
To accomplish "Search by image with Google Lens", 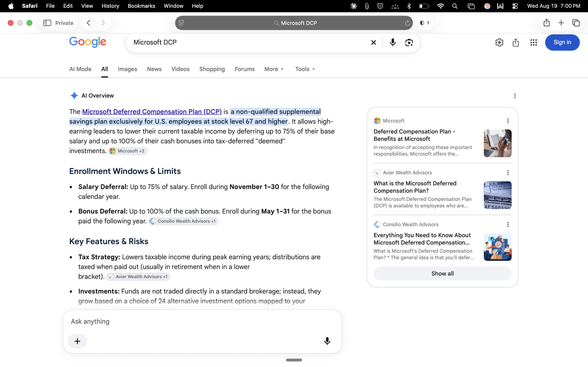I will 409,43.
